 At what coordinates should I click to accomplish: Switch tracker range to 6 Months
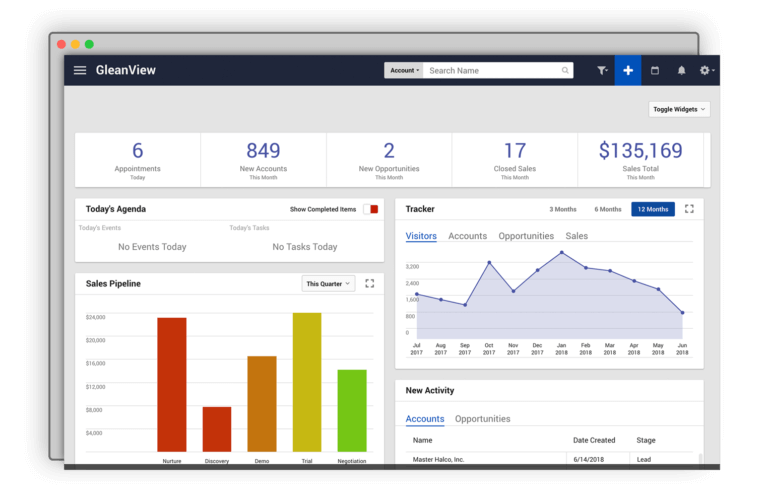click(x=608, y=209)
